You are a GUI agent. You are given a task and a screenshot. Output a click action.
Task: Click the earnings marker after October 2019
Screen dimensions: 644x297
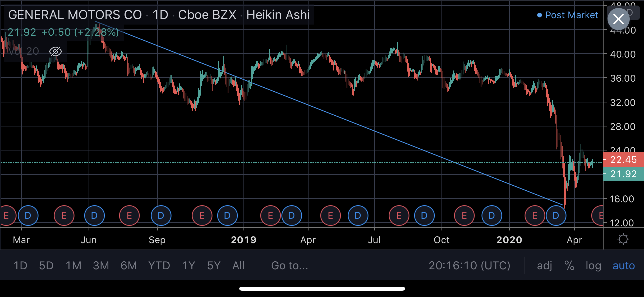(x=464, y=215)
